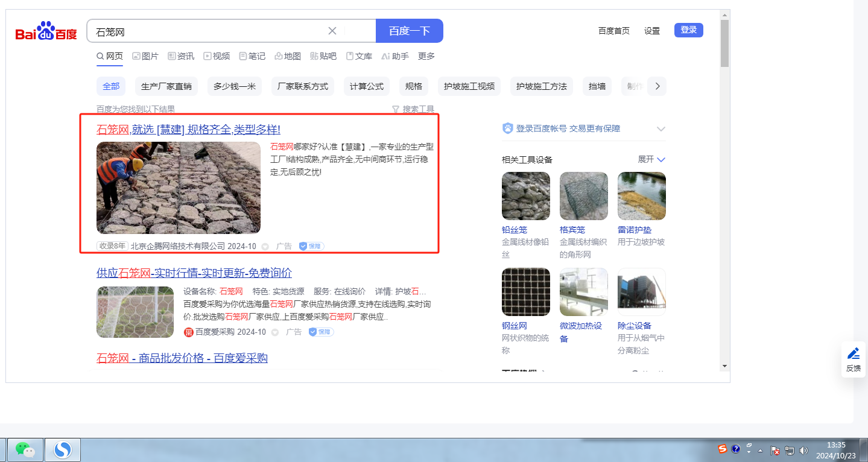Viewport: 868px width, 462px height.
Task: Click 保障 badge on 百度爱采购 result
Action: (x=322, y=332)
